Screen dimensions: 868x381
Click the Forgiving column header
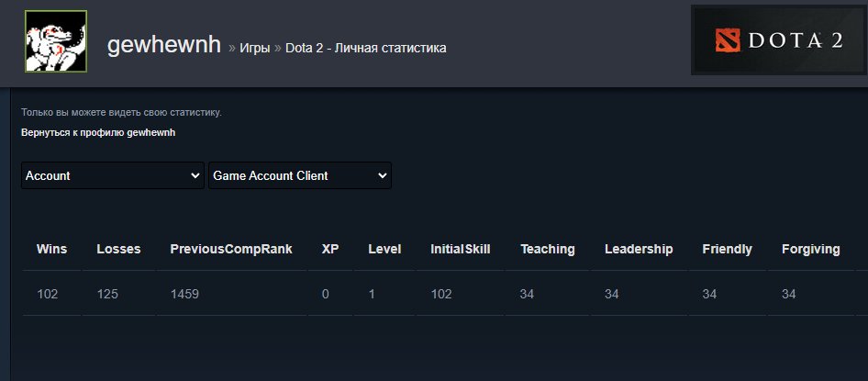811,249
